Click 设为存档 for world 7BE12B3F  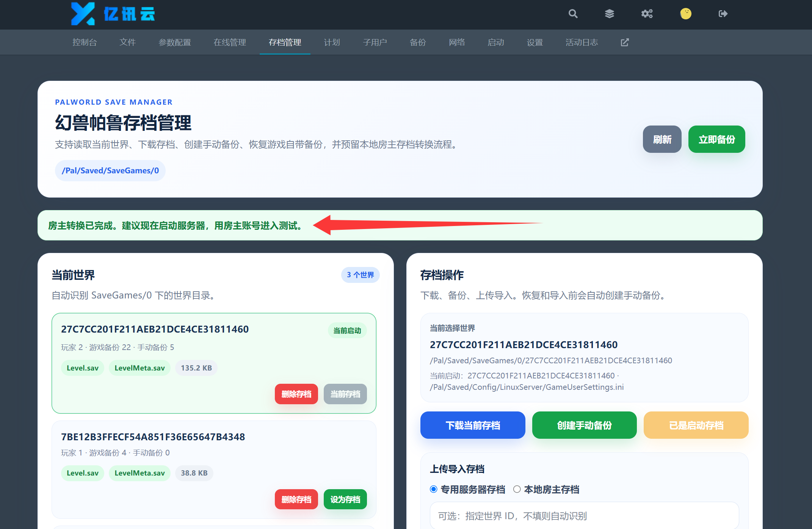click(345, 499)
